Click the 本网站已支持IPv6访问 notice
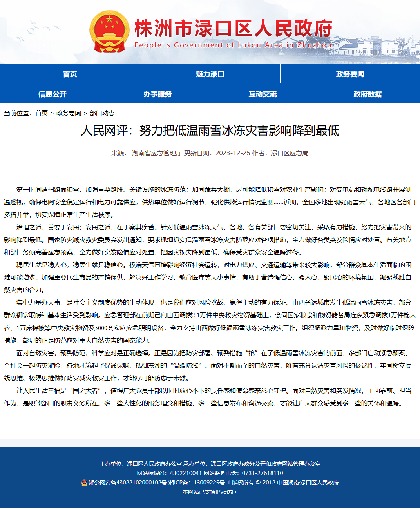The height and width of the screenshot is (508, 420). [x=210, y=492]
